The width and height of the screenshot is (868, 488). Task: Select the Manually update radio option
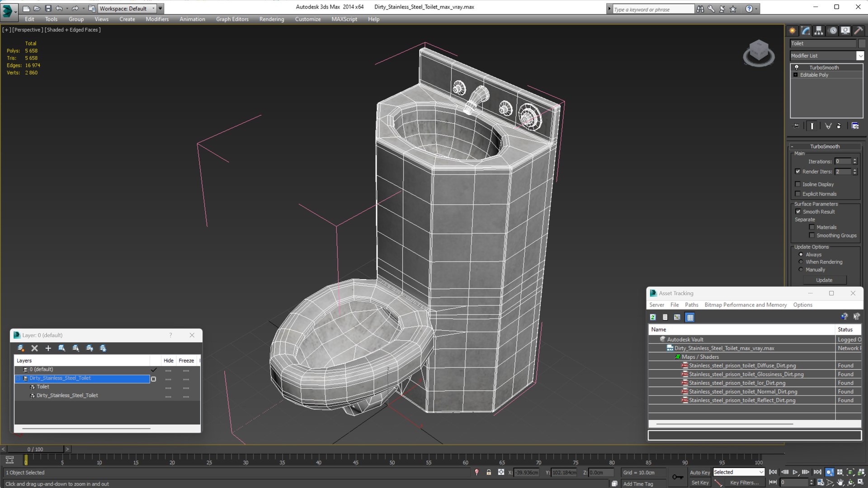[x=801, y=270]
